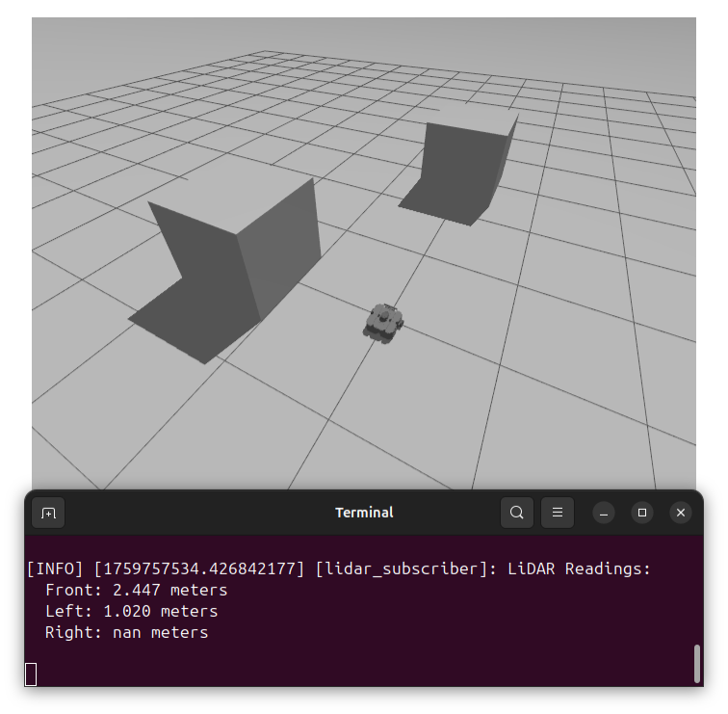Click the Left 1.020 meters reading
Screen dimensions: 728x714
131,611
